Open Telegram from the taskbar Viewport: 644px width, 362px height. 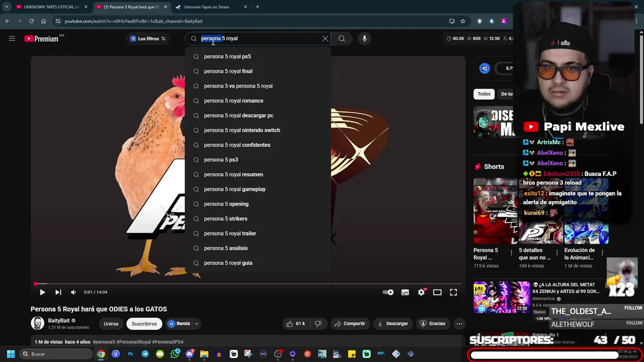coord(145,354)
